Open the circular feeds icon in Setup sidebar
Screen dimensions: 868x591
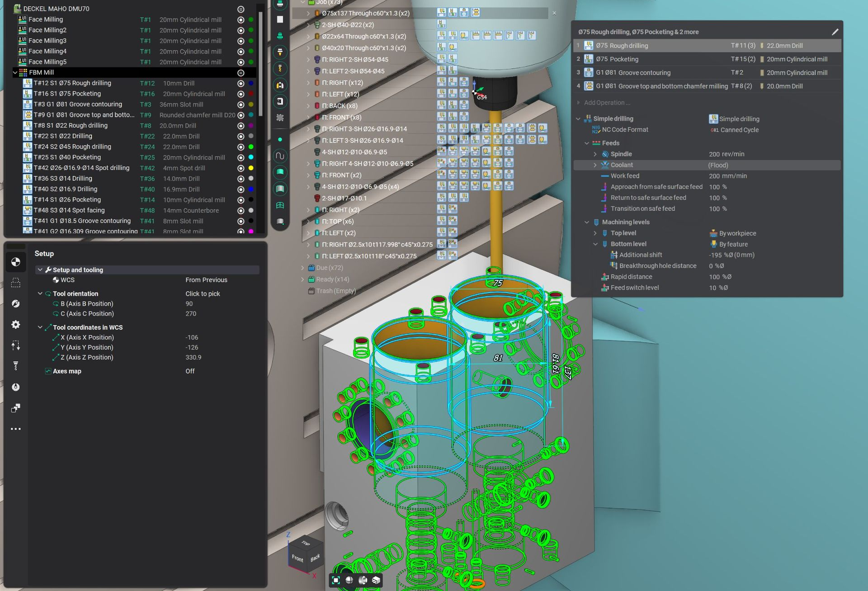coord(16,387)
